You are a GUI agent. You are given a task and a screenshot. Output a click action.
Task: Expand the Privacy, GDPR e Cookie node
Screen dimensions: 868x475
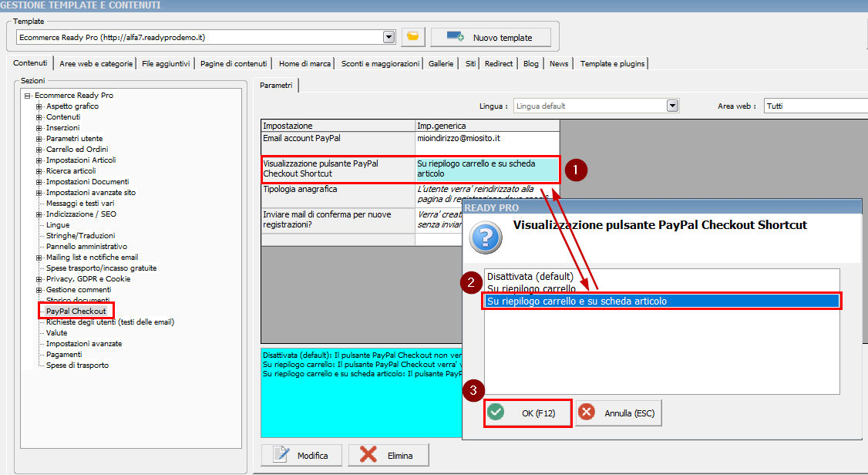(x=39, y=279)
